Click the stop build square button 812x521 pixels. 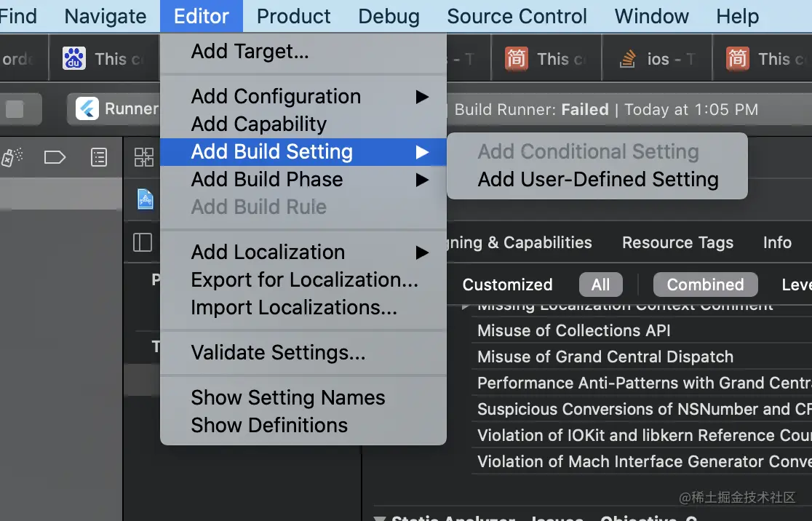[x=15, y=109]
